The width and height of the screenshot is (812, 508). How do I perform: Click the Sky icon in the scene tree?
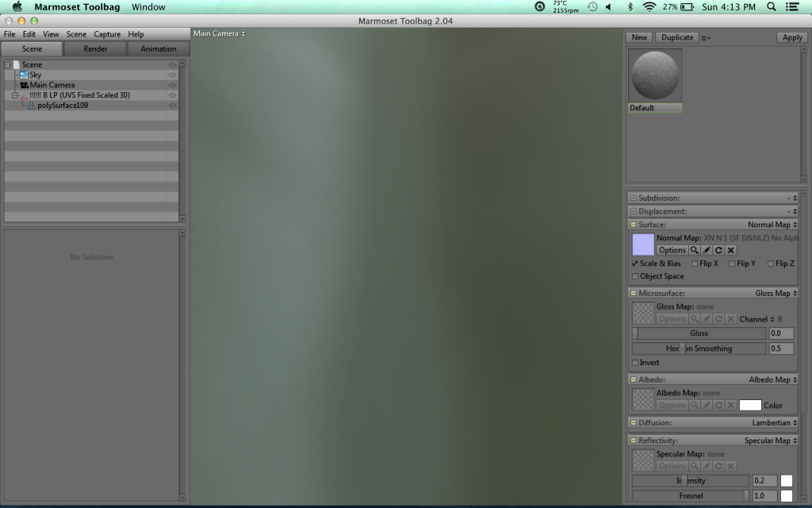pyautogui.click(x=24, y=75)
